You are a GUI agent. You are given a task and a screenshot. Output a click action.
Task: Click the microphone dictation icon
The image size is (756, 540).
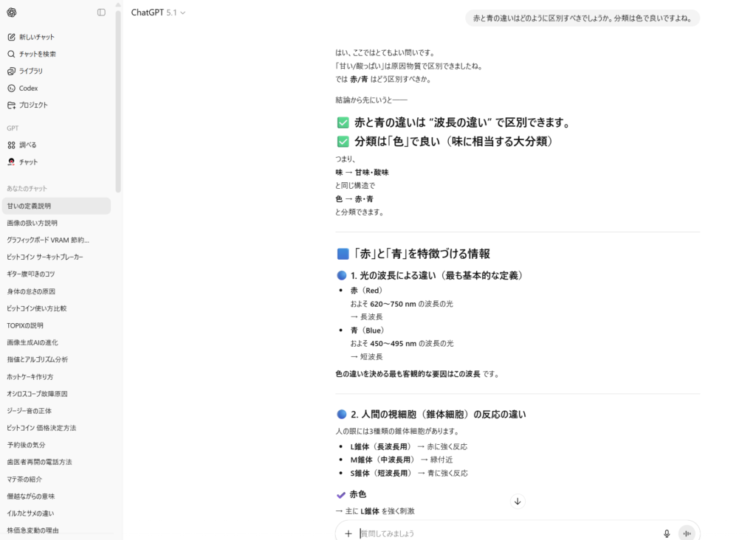(667, 533)
